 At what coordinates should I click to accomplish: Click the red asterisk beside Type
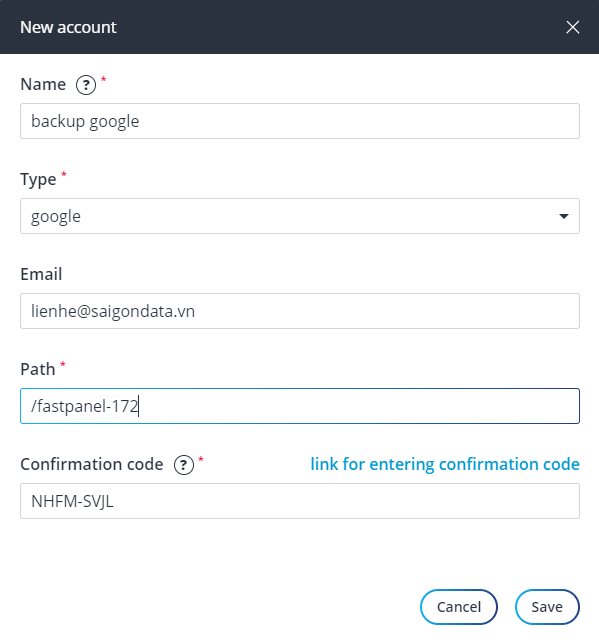tap(64, 174)
